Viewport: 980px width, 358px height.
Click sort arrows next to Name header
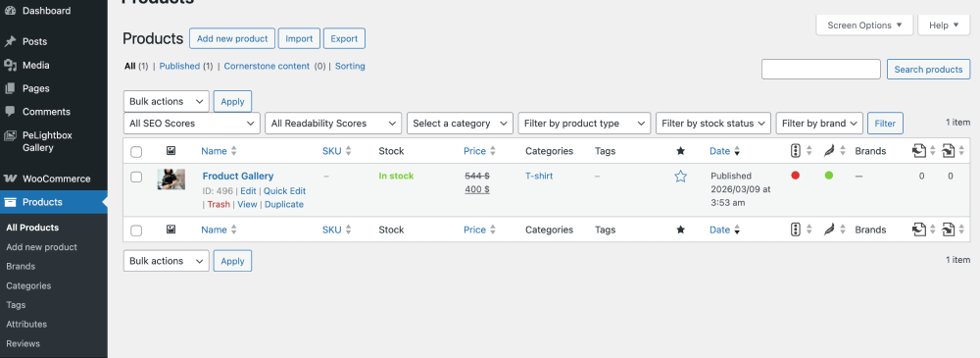click(234, 151)
